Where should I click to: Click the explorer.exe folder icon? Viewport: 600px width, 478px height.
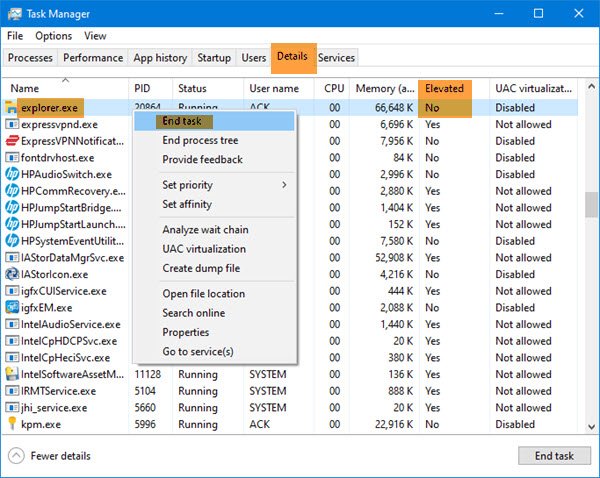(x=11, y=108)
